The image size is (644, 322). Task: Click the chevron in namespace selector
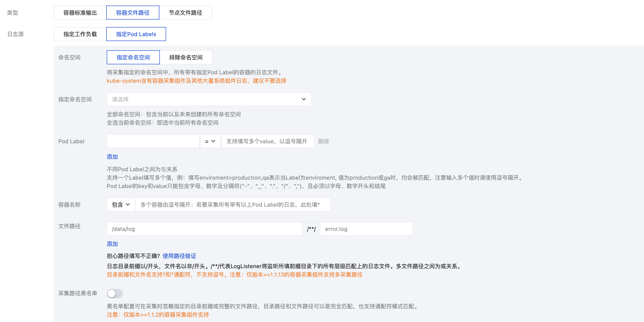[x=304, y=99]
